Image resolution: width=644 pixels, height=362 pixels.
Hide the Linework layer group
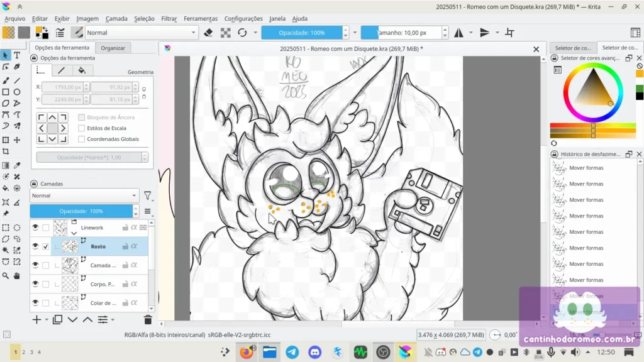(35, 228)
